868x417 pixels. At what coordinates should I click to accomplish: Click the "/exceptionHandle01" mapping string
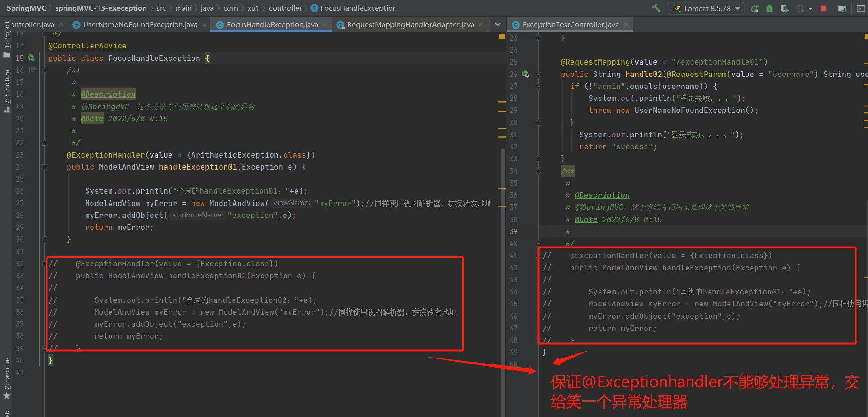pyautogui.click(x=717, y=62)
